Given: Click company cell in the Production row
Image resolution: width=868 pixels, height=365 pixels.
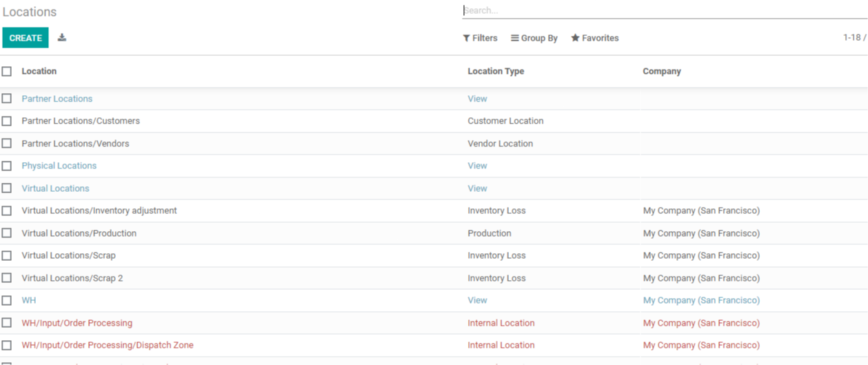Looking at the screenshot, I should (x=701, y=233).
